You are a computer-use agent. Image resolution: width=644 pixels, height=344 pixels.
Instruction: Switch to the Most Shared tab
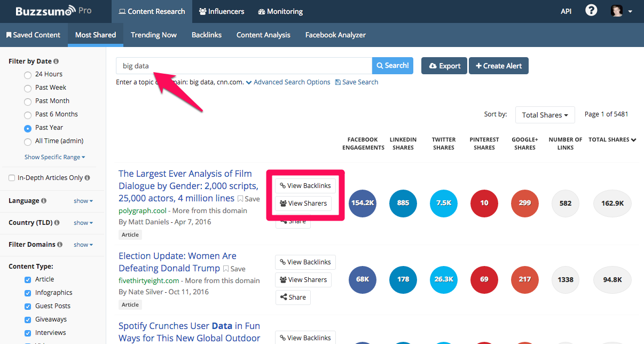point(96,35)
